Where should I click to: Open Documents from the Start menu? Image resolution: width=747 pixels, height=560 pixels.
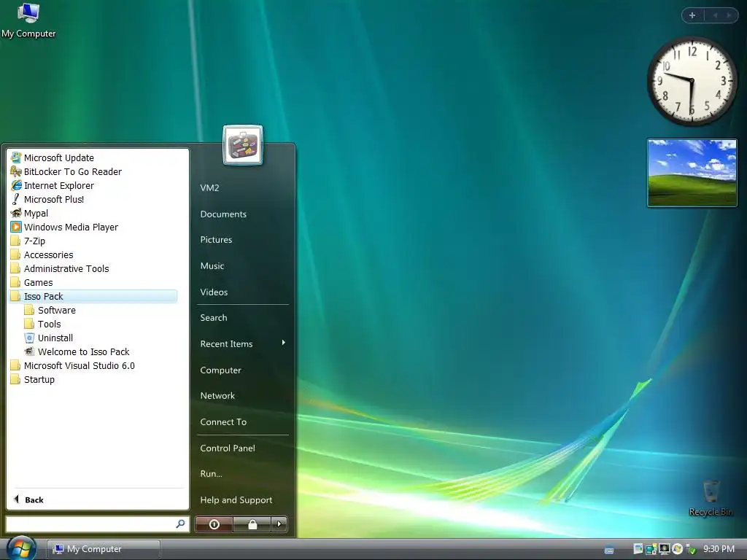(x=223, y=214)
